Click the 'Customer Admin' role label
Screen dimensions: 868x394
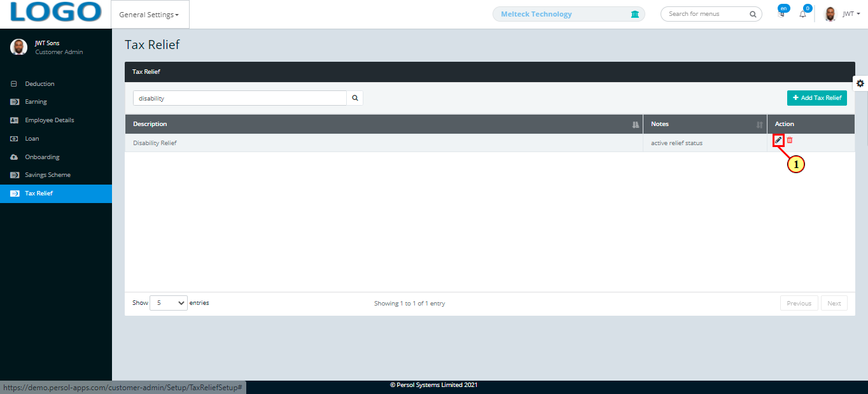point(59,52)
